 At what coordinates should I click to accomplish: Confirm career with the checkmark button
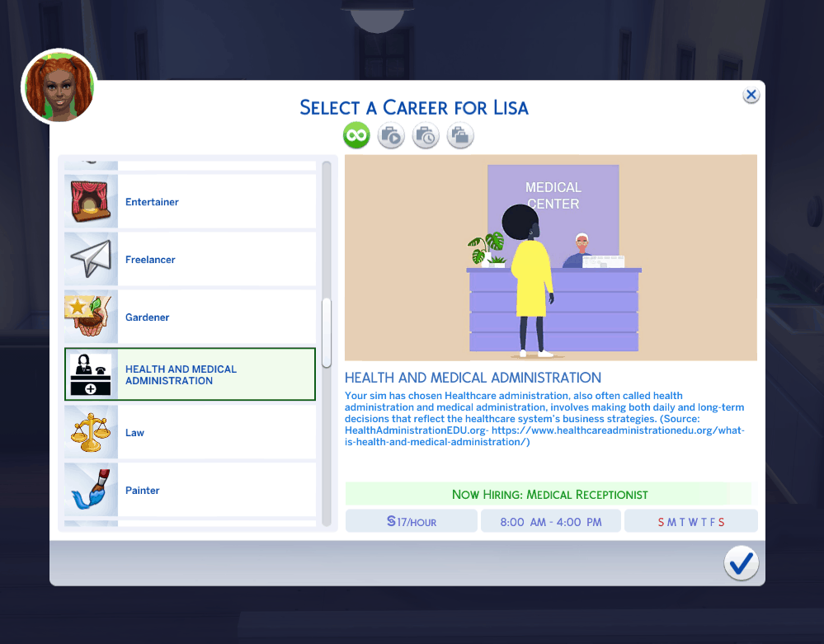click(x=741, y=563)
